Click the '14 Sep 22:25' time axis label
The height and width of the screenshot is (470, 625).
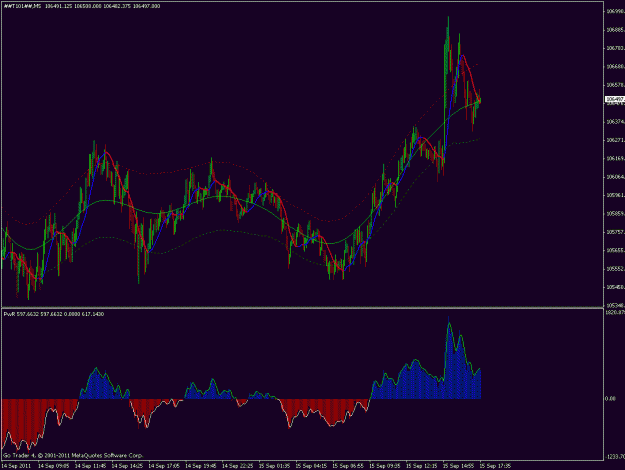(x=238, y=466)
